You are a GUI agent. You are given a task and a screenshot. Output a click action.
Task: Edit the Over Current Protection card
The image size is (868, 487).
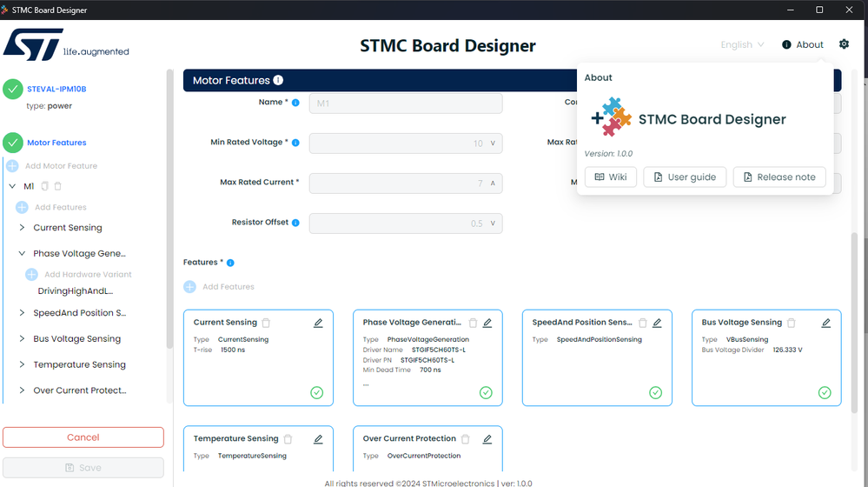(x=487, y=439)
